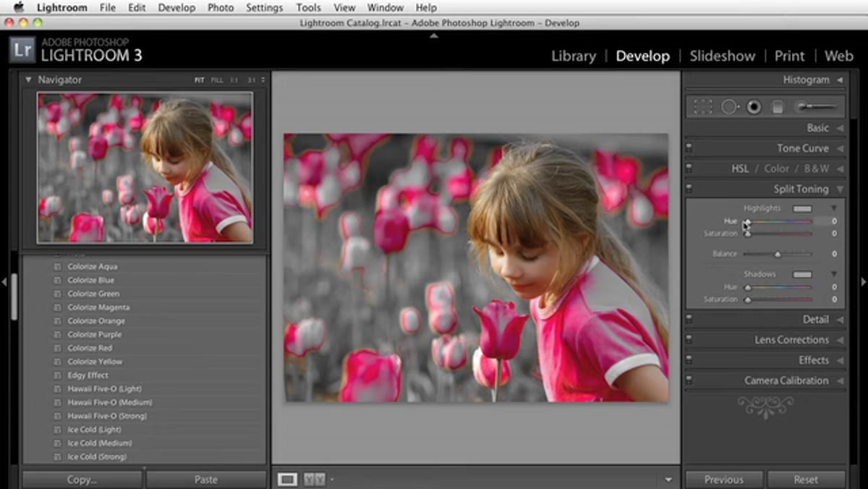The height and width of the screenshot is (489, 868).
Task: Click the Lr Lightroom logo
Action: 22,50
